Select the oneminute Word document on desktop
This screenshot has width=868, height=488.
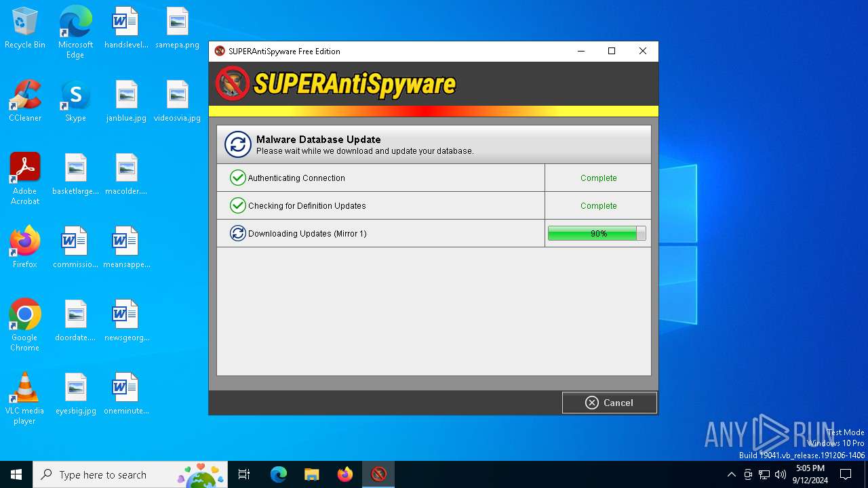[x=126, y=394]
